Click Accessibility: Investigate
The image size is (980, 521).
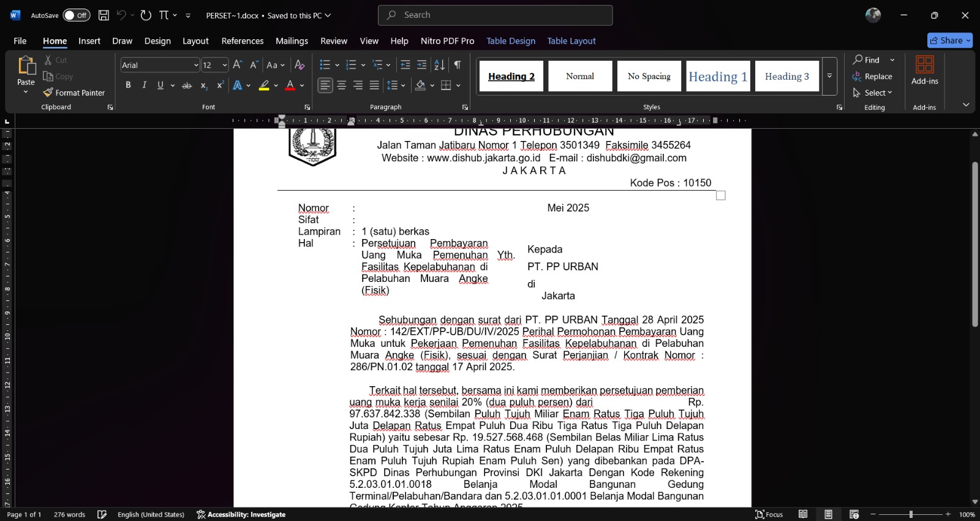(241, 514)
